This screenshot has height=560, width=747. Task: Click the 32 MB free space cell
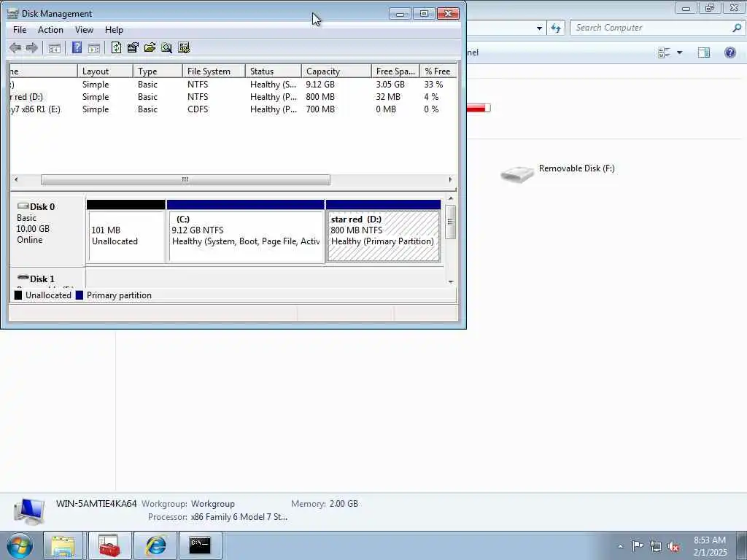point(388,97)
